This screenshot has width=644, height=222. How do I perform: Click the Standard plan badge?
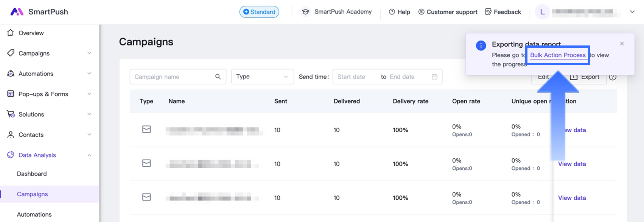(x=259, y=12)
